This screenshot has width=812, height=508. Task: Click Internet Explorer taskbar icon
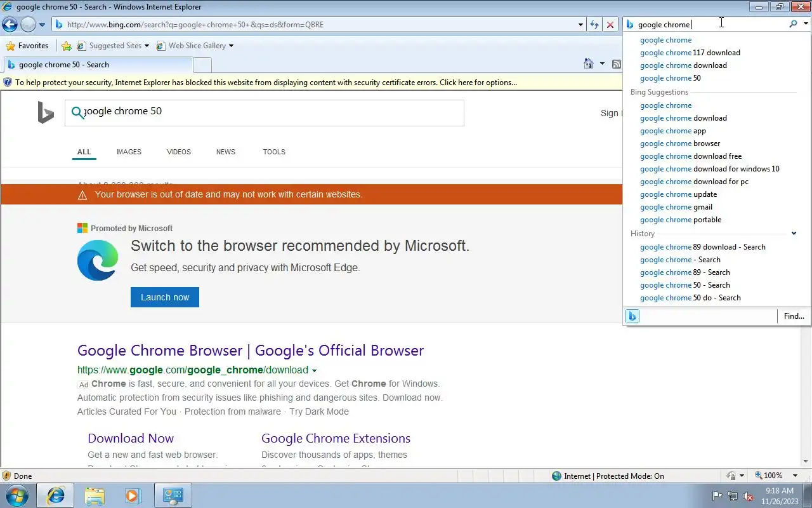55,495
